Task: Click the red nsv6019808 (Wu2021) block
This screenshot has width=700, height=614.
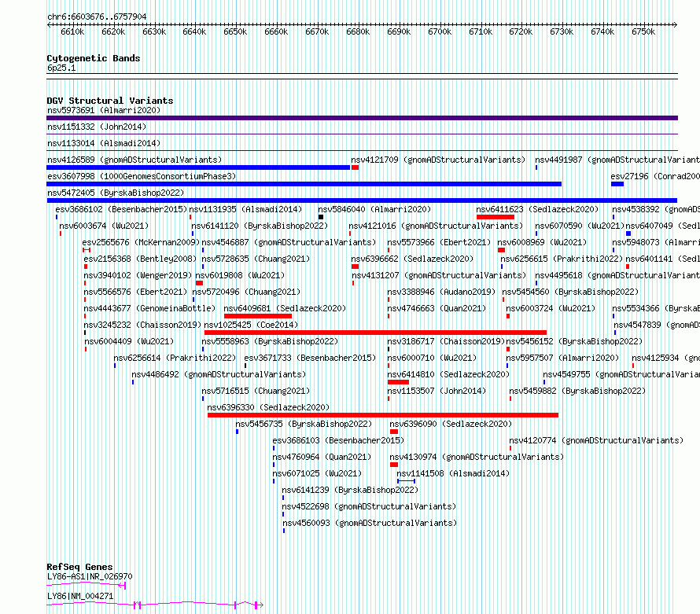Action: point(199,283)
